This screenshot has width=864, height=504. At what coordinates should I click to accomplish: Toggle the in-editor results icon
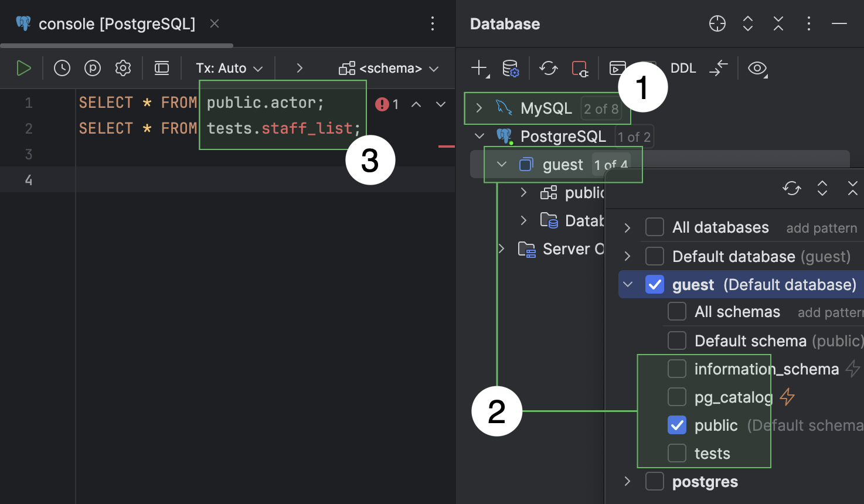[161, 67]
